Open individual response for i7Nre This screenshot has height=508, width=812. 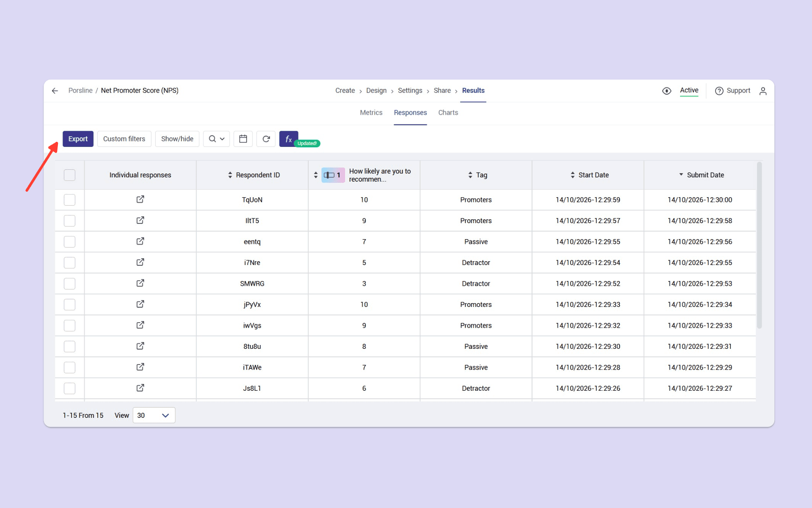140,262
